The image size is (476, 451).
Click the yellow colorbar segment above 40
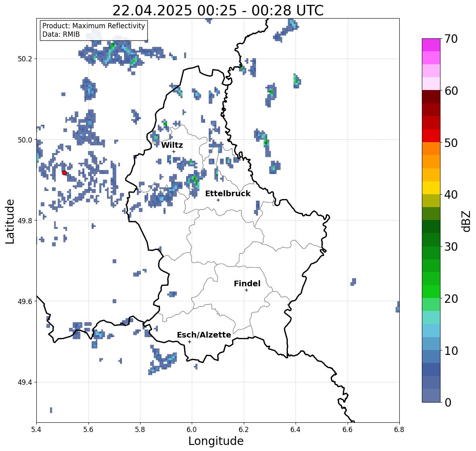pyautogui.click(x=431, y=188)
